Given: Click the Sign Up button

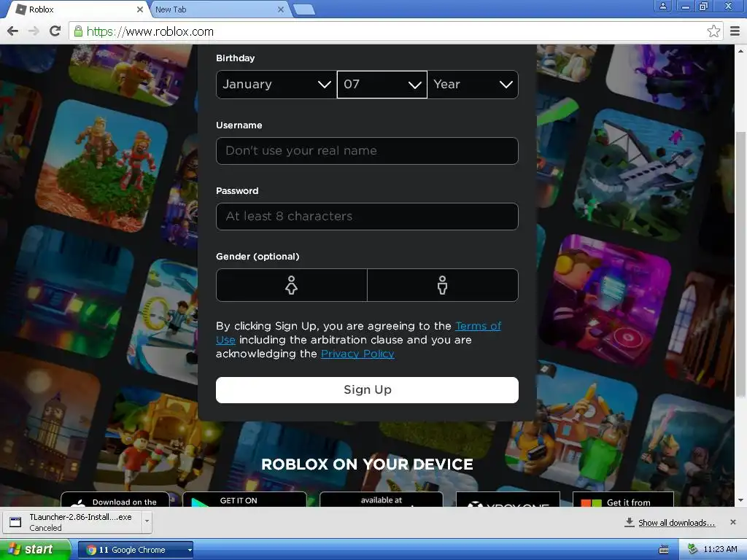Looking at the screenshot, I should coord(367,390).
